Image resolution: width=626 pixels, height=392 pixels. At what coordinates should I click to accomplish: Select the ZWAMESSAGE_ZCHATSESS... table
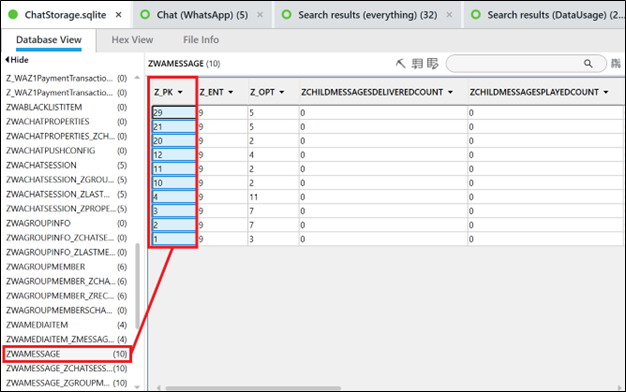(67, 368)
